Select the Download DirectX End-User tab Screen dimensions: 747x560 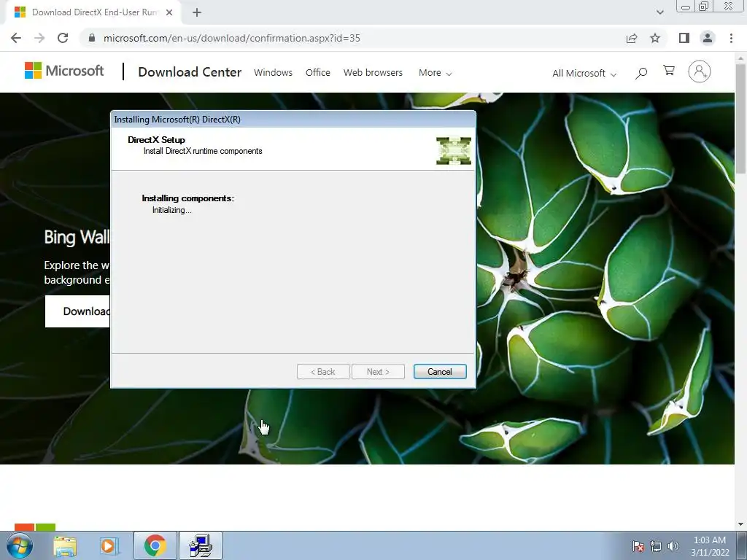coord(94,12)
